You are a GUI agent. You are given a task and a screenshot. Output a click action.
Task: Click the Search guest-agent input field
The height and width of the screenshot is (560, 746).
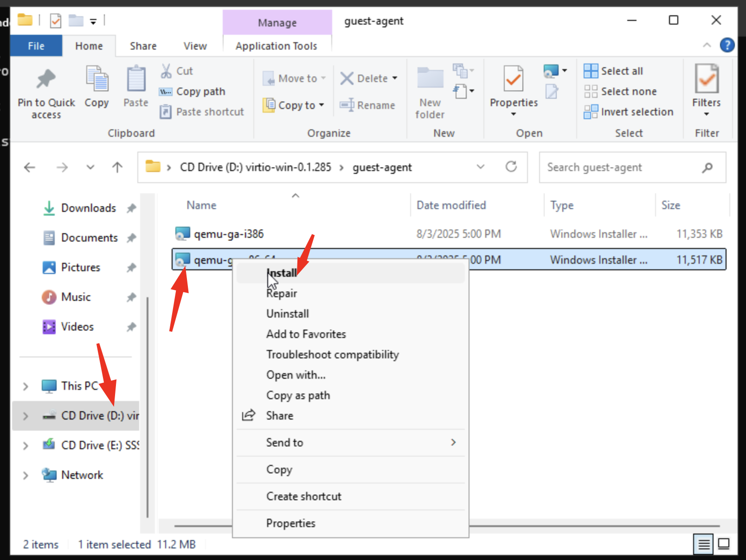(x=622, y=167)
